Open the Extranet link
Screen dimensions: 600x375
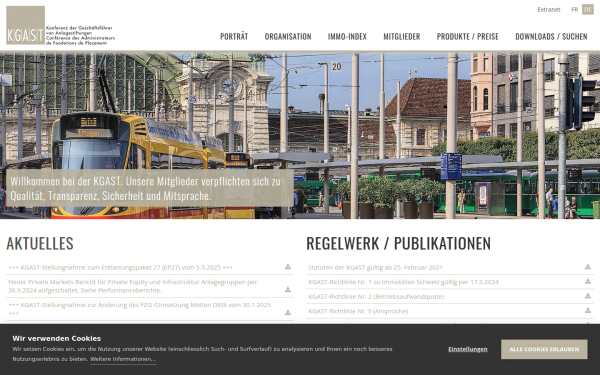[x=549, y=10]
